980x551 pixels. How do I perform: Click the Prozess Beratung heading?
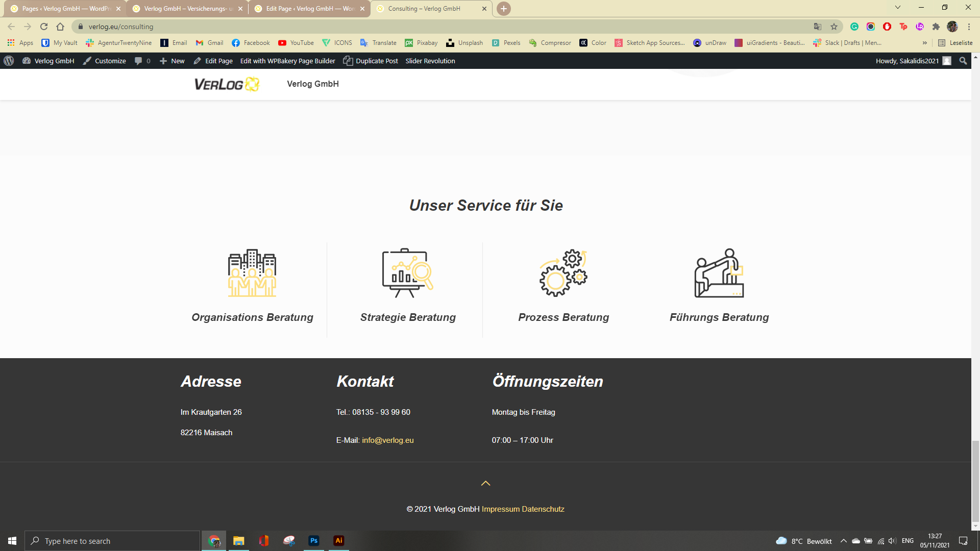pyautogui.click(x=563, y=317)
